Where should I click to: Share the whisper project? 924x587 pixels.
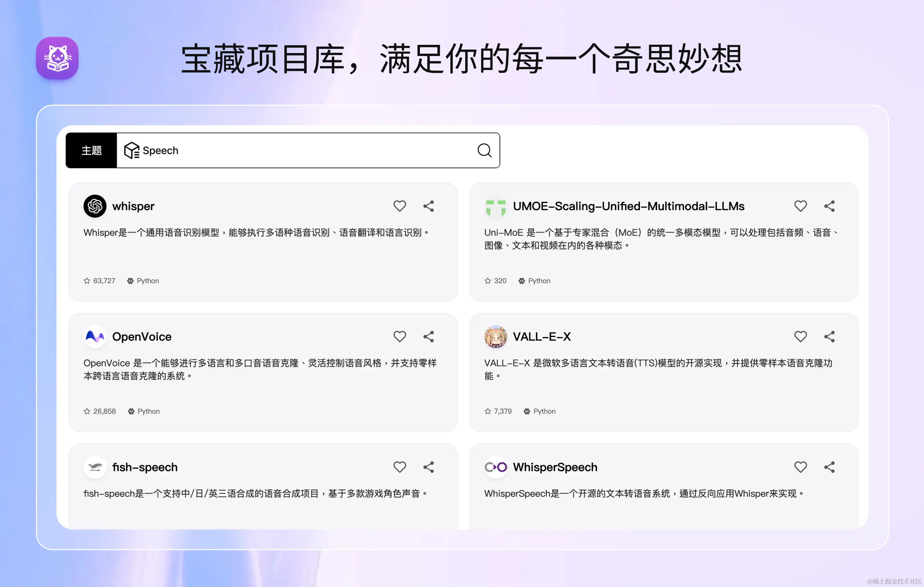(x=428, y=206)
